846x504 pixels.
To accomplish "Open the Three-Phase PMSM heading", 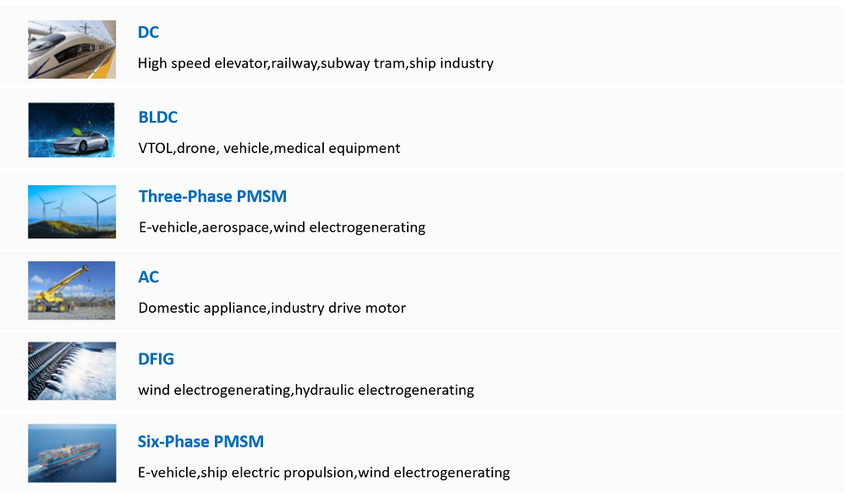I will coord(212,196).
